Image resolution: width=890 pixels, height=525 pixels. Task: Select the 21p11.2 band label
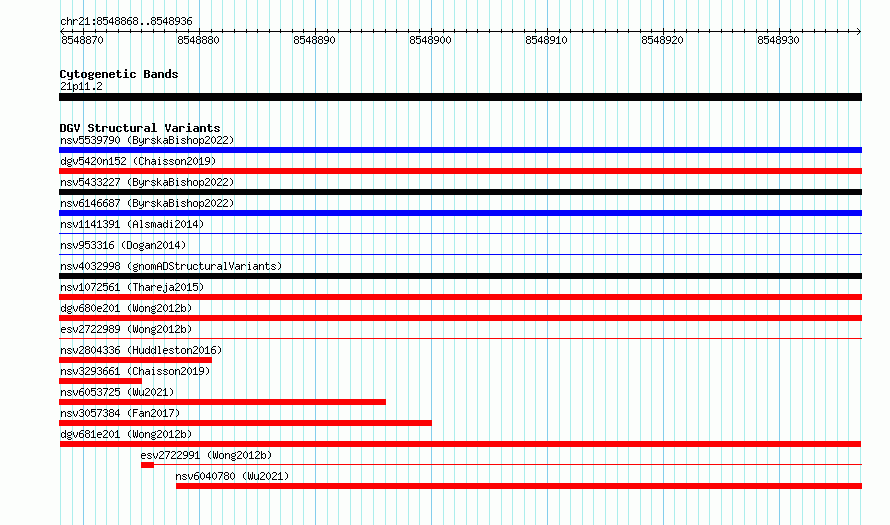coord(81,86)
